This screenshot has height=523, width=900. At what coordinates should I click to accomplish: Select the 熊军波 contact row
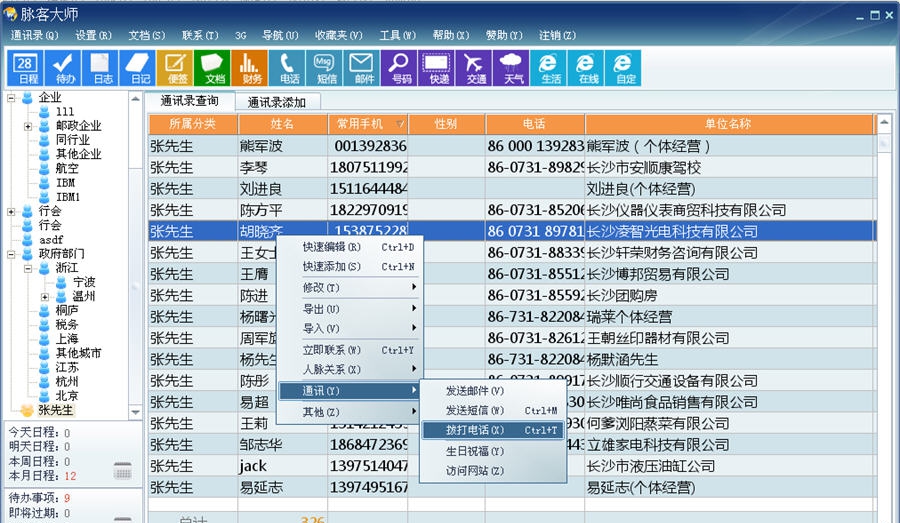click(512, 146)
